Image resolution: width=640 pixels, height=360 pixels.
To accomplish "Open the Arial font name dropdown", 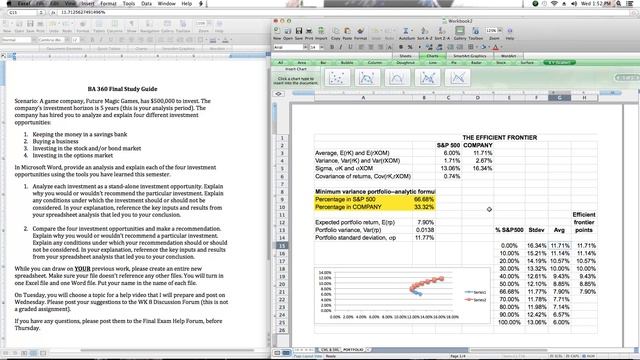I will click(305, 47).
